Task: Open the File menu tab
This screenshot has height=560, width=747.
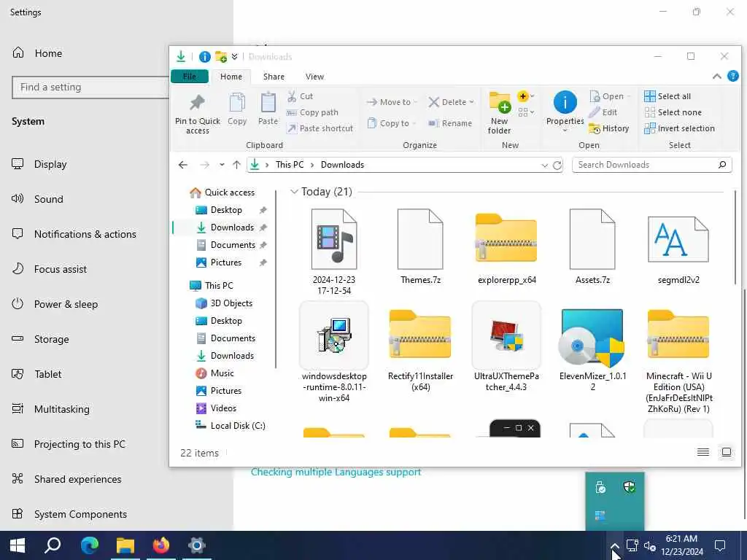Action: (x=190, y=76)
